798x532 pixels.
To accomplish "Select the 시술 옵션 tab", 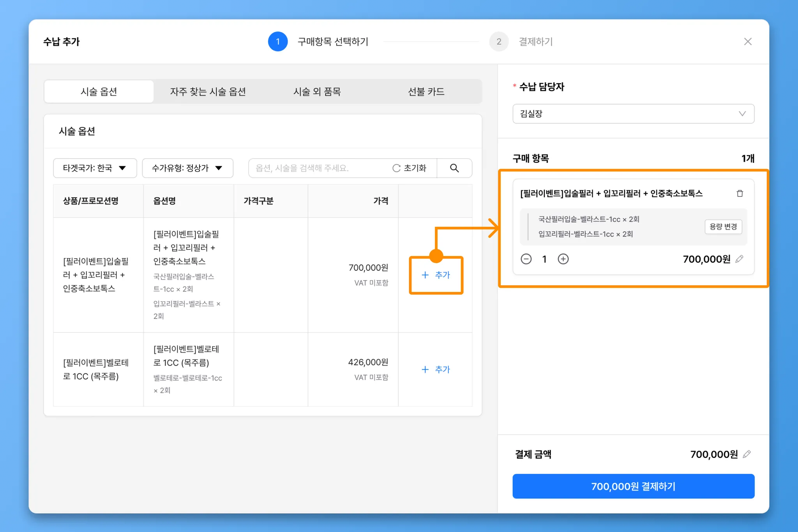I will click(99, 92).
